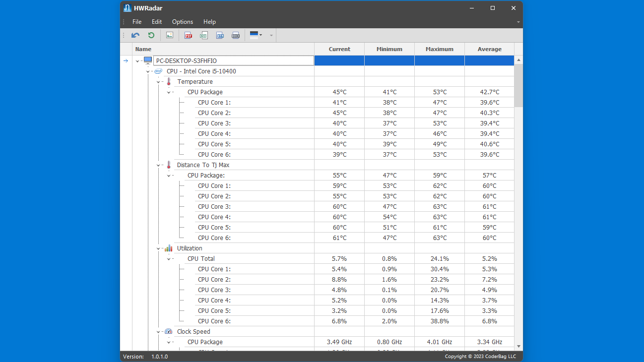Collapse the CPU - Intel Core i5-10400 node
Screen dimensions: 644x362
148,71
